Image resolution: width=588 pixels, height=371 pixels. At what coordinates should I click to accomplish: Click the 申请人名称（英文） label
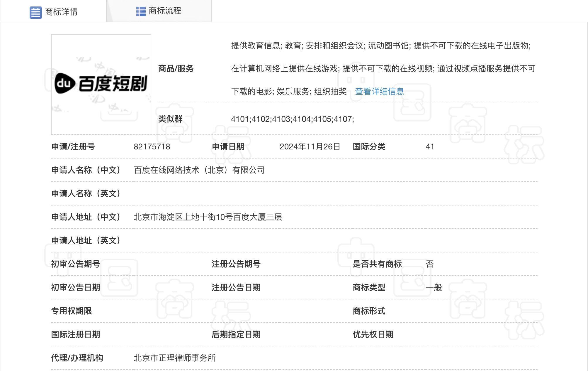86,194
